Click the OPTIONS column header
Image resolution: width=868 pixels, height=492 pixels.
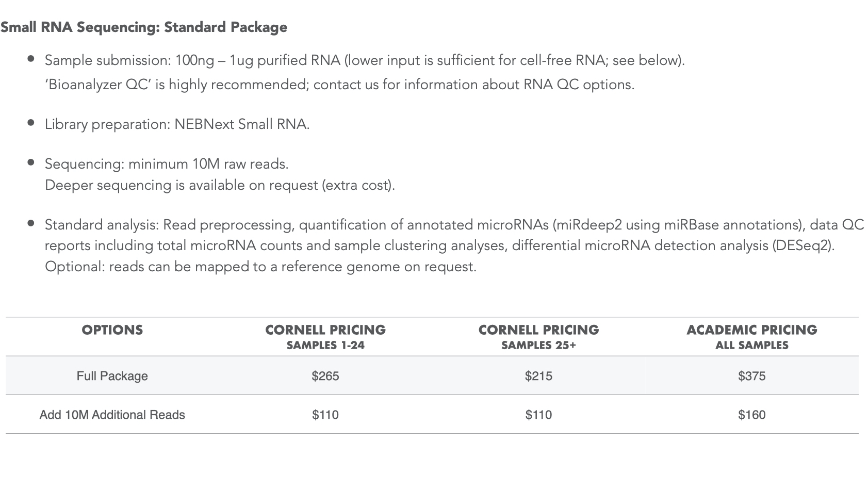(112, 330)
